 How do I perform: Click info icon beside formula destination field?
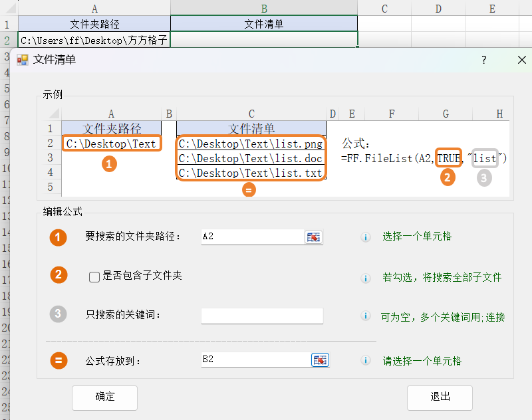point(365,361)
